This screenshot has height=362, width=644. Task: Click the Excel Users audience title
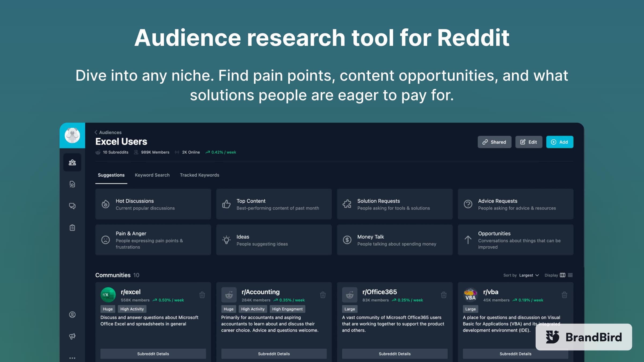pos(121,142)
